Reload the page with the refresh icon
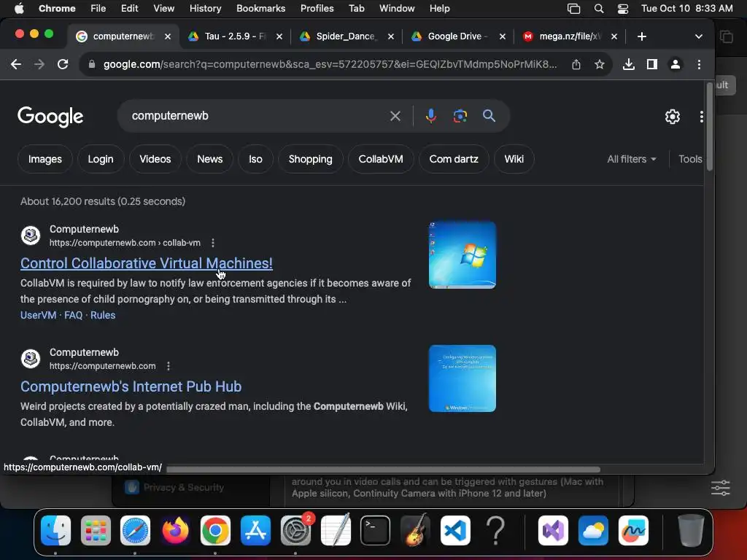The width and height of the screenshot is (747, 560). [x=63, y=64]
